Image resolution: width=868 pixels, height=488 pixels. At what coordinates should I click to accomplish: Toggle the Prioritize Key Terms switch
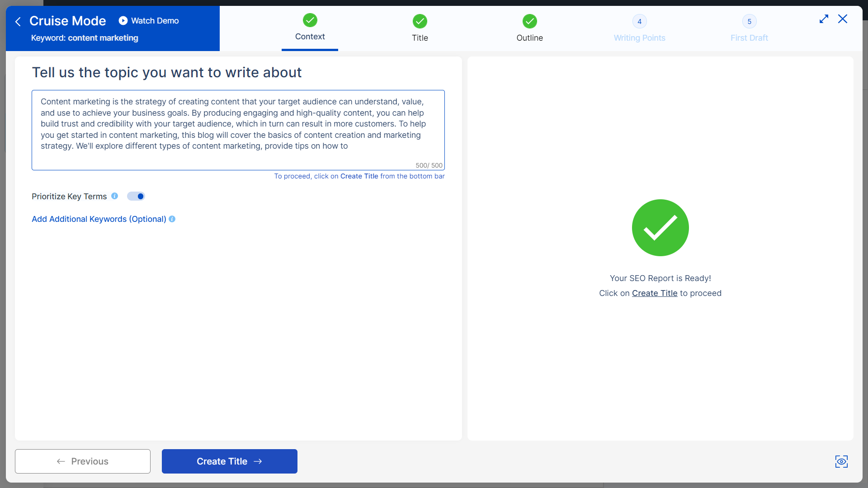click(134, 196)
